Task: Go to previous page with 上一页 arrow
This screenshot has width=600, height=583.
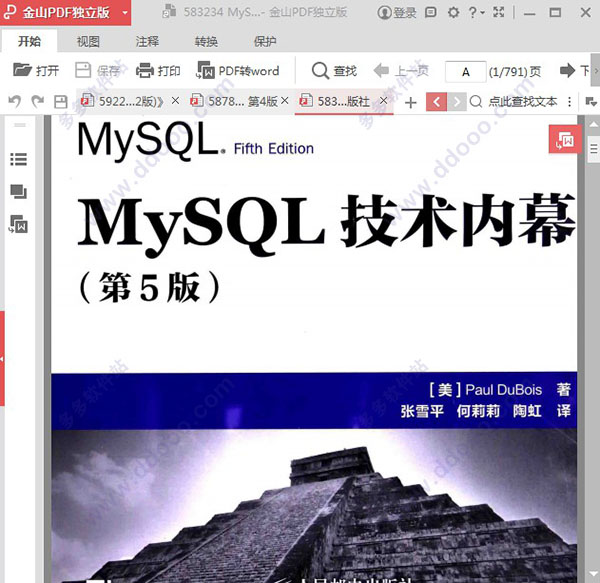Action: tap(381, 70)
